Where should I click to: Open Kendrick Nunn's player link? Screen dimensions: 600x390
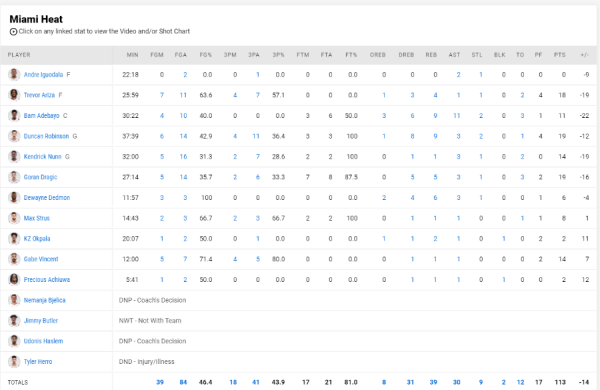point(42,157)
